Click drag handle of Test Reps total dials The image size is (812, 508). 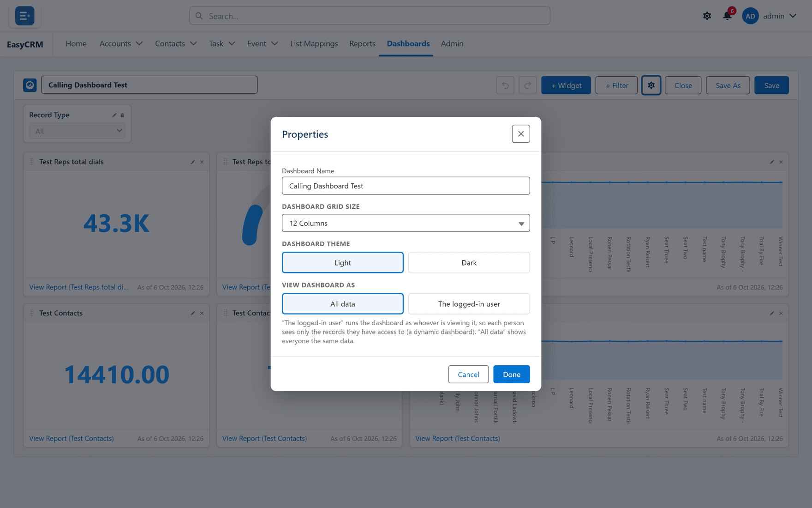32,162
